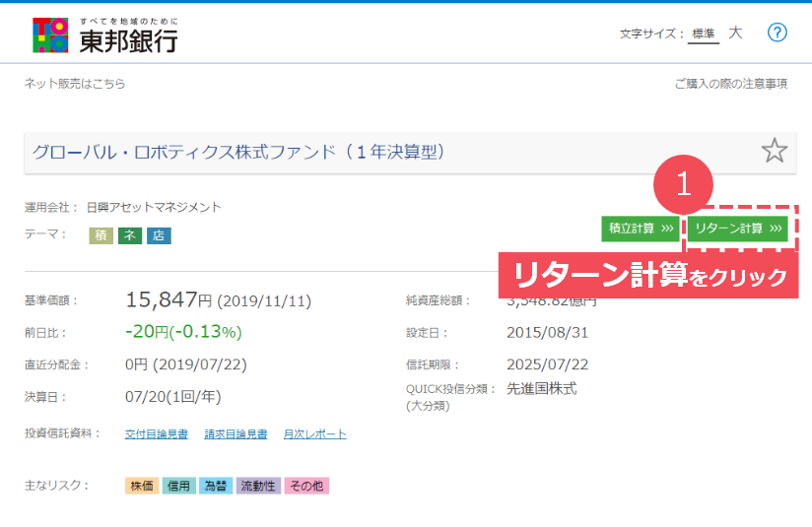Click the QUICK投信分類 label
The height and width of the screenshot is (527, 812).
click(451, 389)
